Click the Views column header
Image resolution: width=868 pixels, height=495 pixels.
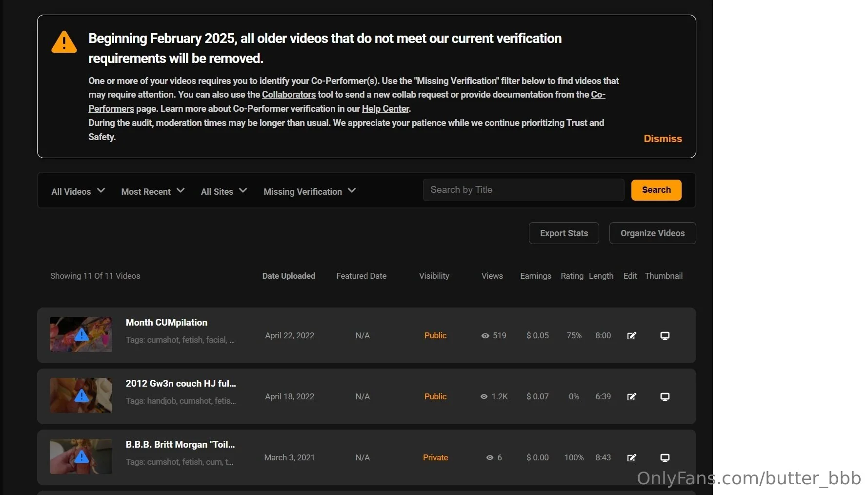tap(492, 276)
